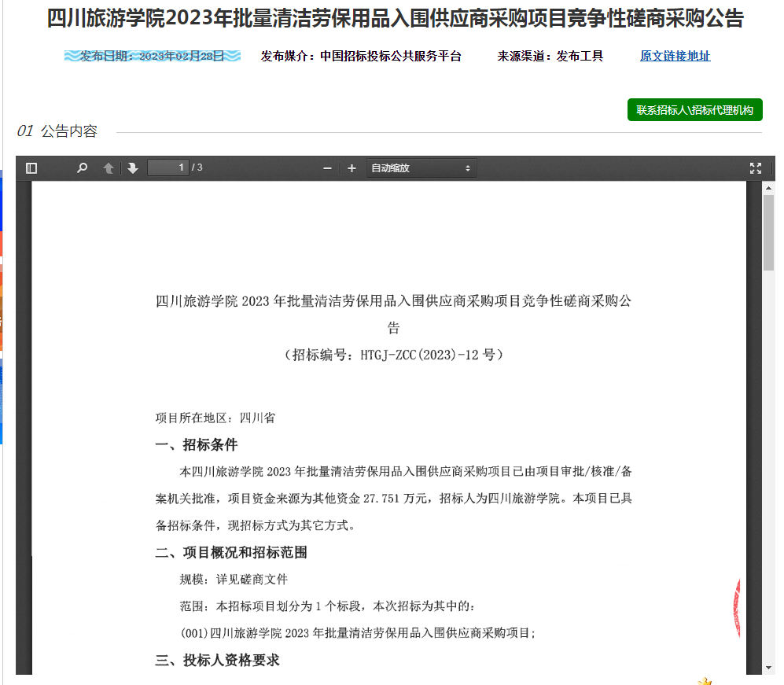Click the line starting 范围：本招标项目
Image resolution: width=784 pixels, height=685 pixels.
coord(327,606)
